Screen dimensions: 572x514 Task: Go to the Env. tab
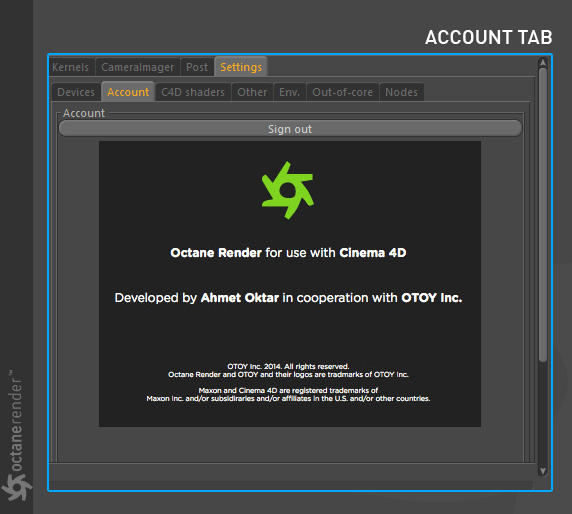[x=290, y=92]
